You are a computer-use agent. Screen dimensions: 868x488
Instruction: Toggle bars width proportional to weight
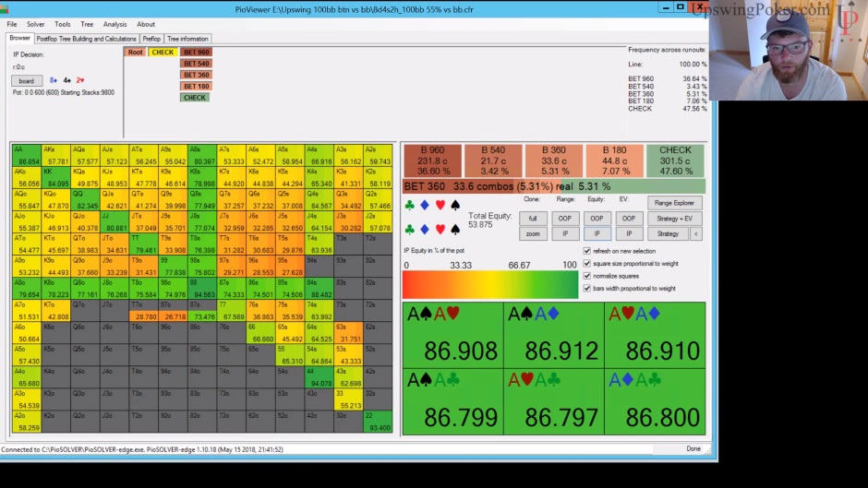[x=586, y=288]
